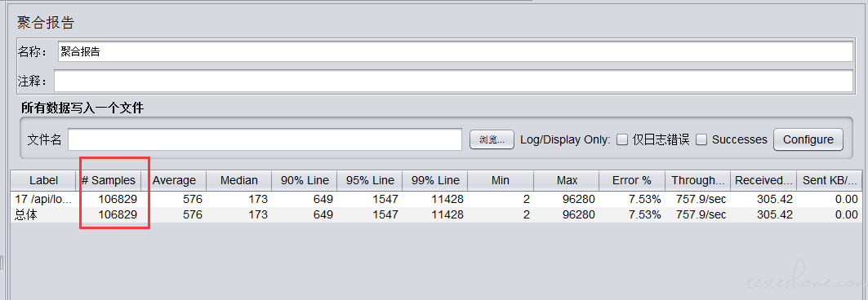Screen dimensions: 868x300
Task: Toggle the Successes checkbox
Action: coord(701,139)
